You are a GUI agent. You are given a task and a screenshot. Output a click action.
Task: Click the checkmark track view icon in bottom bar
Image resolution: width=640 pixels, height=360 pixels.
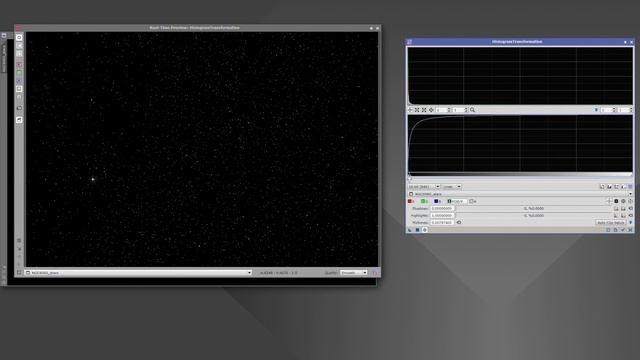623,230
